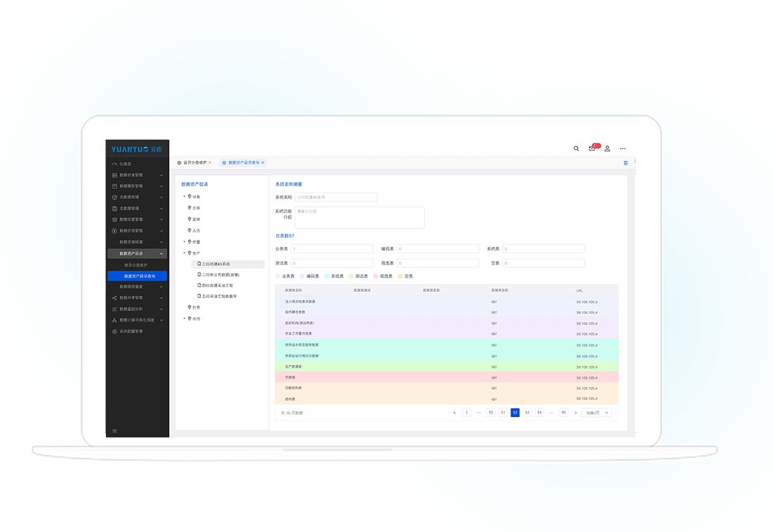Screen dimensions: 774x532
Task: Click the 数据标准管理 sidebar icon
Action: coord(114,175)
